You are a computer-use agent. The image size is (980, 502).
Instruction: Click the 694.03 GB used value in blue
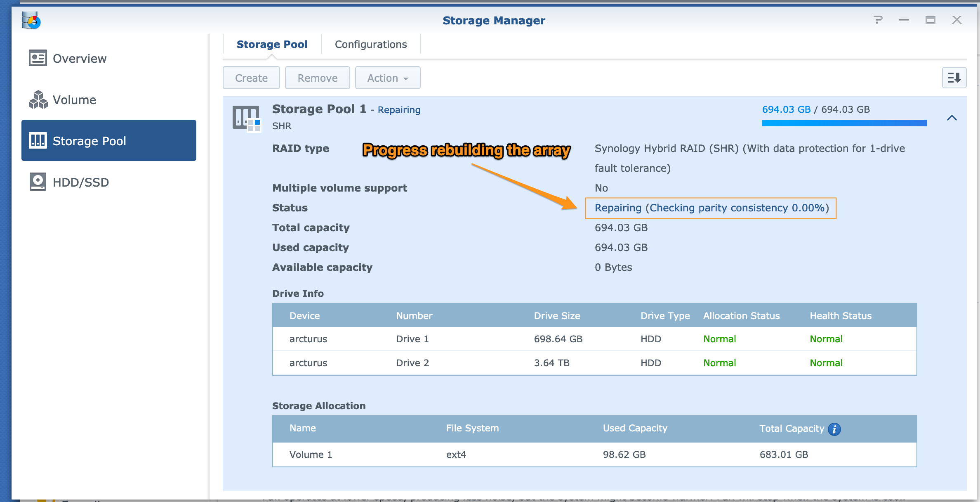coord(786,109)
